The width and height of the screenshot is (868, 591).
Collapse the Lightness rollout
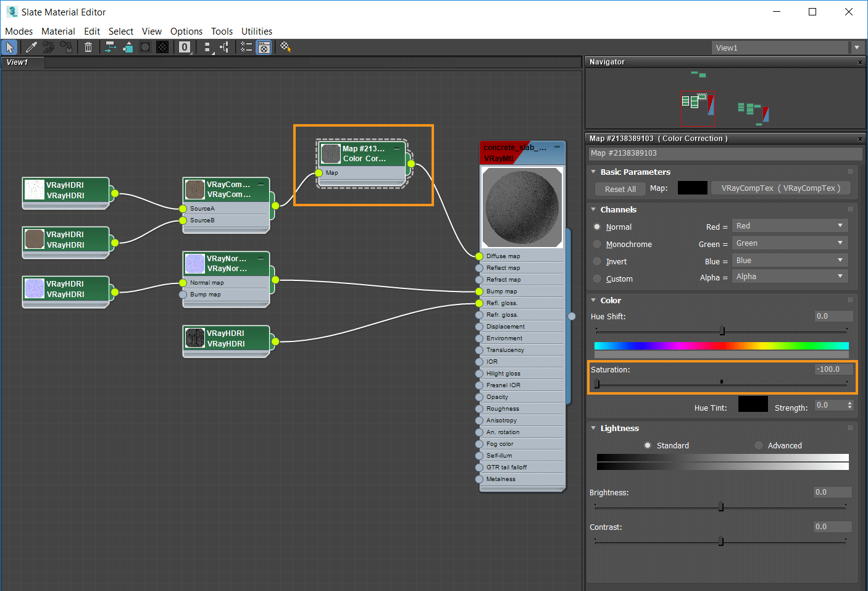tap(593, 428)
